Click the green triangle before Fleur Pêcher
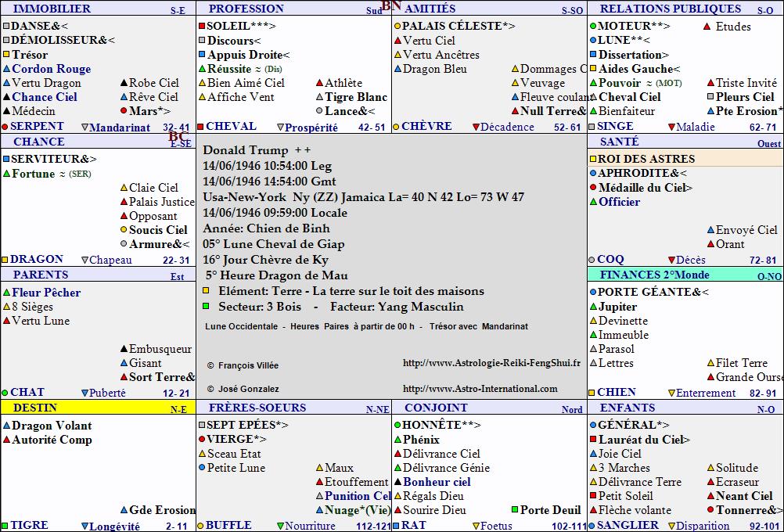Viewport: 784px width, 532px height. [x=6, y=293]
